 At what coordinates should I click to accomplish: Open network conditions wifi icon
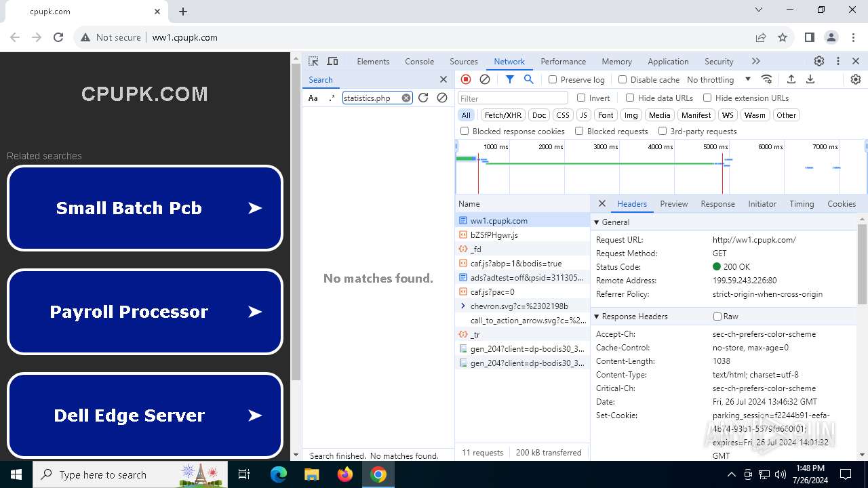coord(766,79)
